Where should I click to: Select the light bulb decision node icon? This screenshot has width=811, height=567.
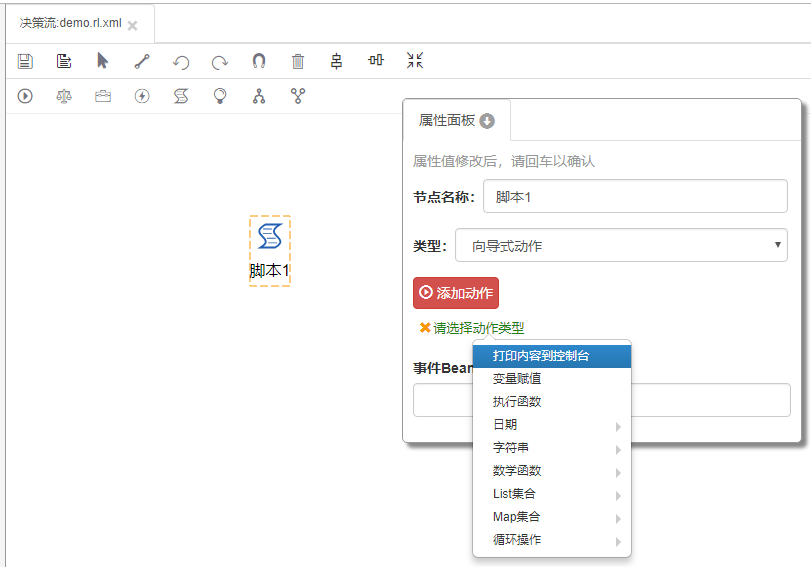click(x=220, y=96)
